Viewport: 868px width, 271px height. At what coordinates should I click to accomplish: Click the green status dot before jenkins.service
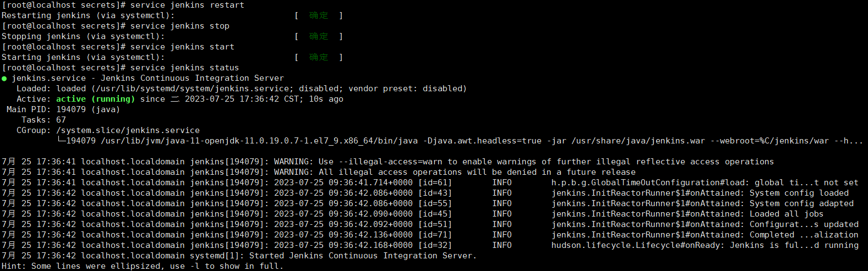coord(4,79)
